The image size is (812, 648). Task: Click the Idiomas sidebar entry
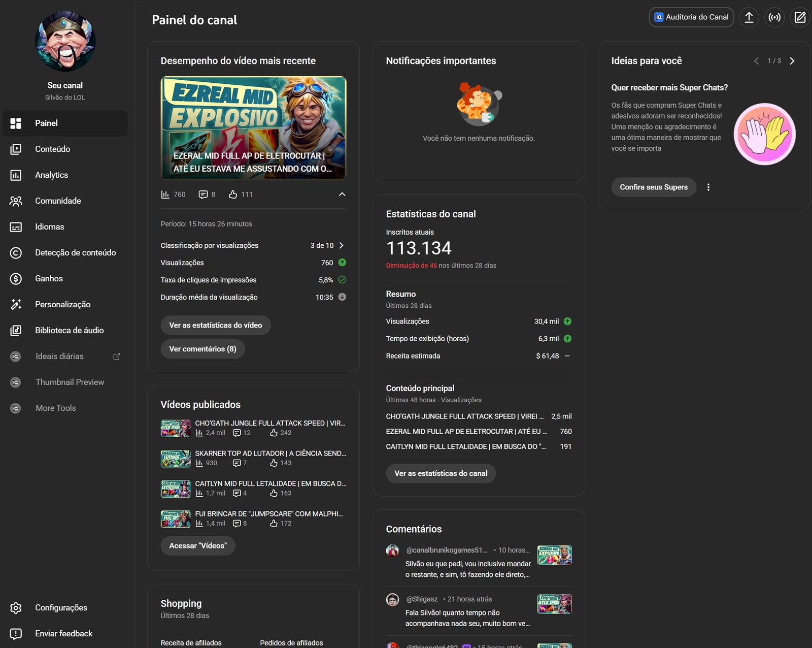point(65,227)
